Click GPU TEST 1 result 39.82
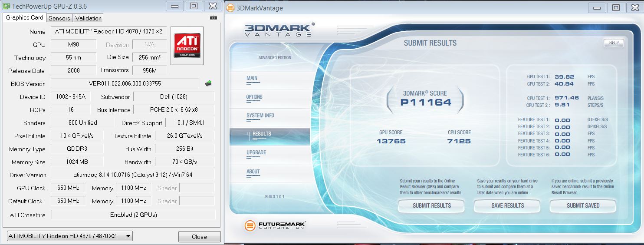This screenshot has height=245, width=644. (x=564, y=76)
